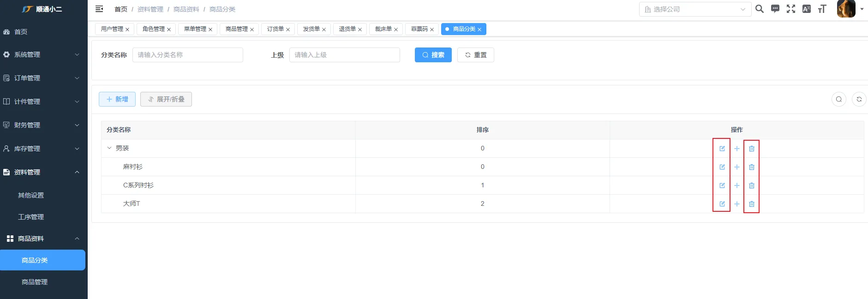Click the 分类名称 input field
Image resolution: width=868 pixels, height=299 pixels.
coord(187,55)
